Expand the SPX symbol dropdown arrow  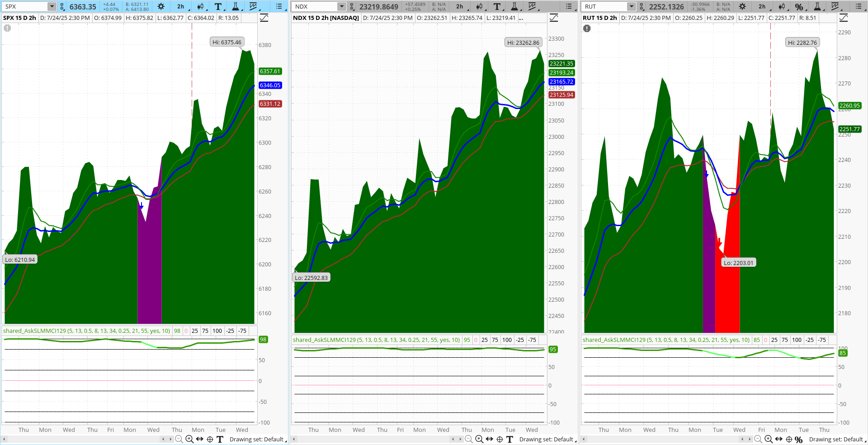click(x=52, y=6)
